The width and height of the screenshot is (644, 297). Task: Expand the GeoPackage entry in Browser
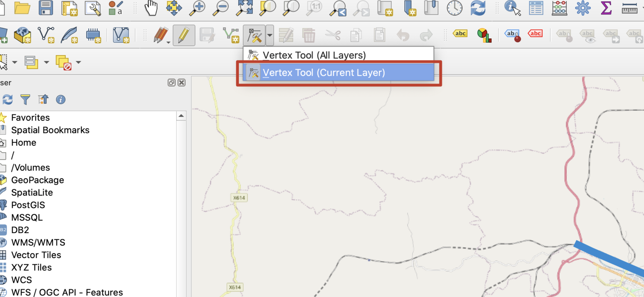37,180
